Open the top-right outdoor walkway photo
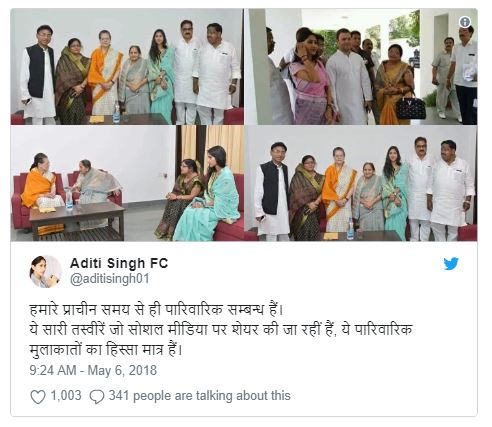 361,67
